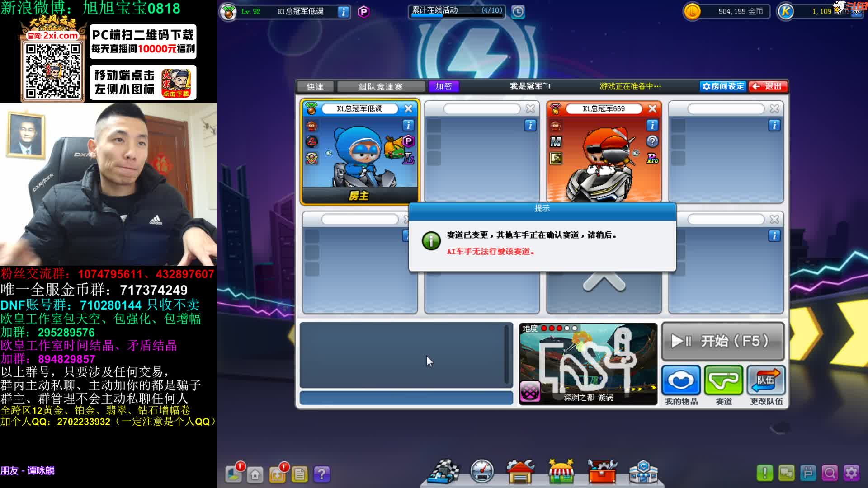Click the yellow notes icon at bottom left

[299, 474]
